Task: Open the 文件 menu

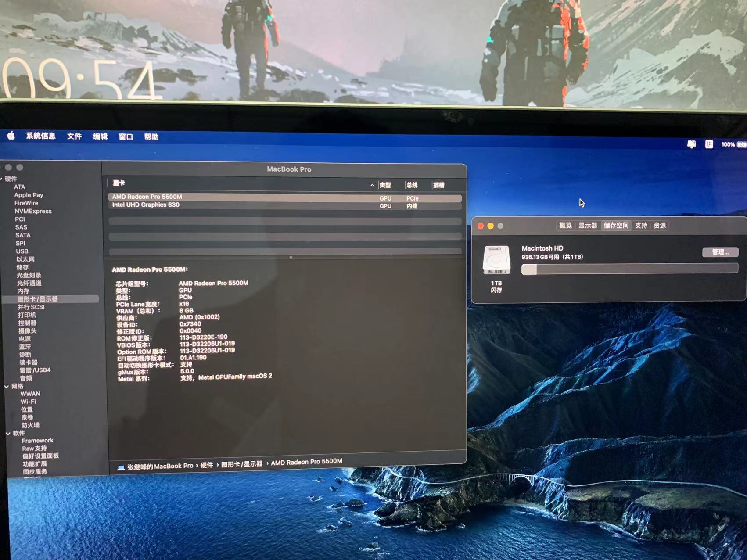Action: point(74,136)
